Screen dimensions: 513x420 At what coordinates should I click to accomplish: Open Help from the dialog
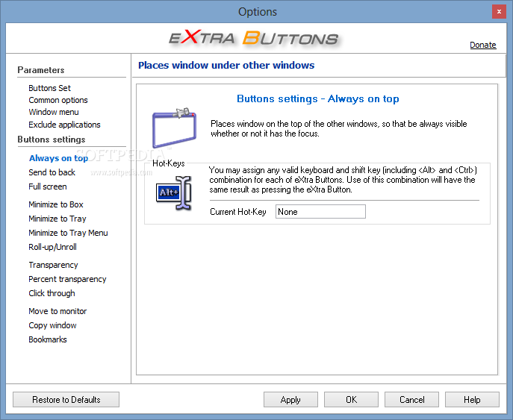[472, 400]
